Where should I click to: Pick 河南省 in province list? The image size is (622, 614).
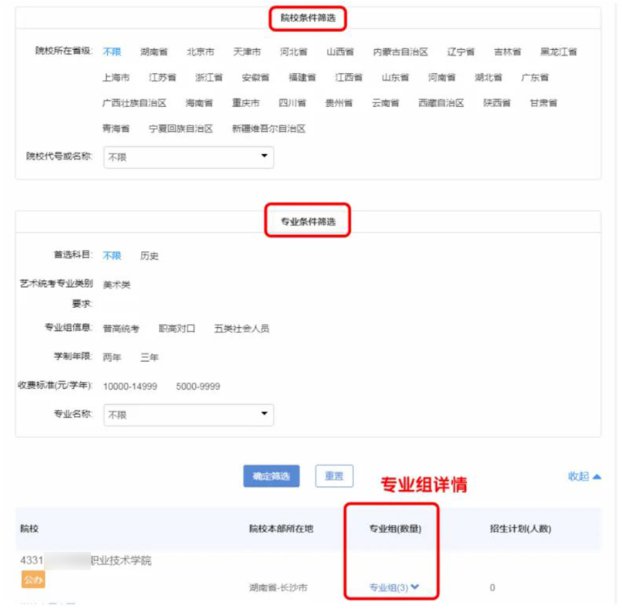tap(442, 77)
